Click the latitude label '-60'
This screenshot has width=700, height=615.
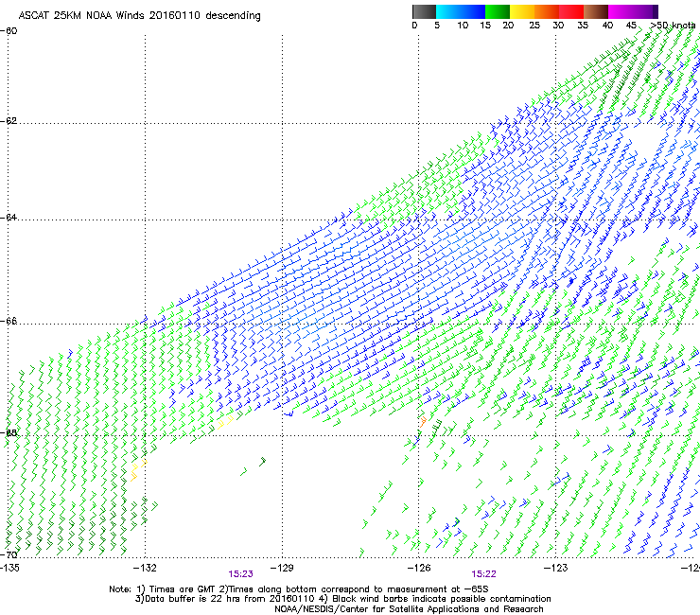pyautogui.click(x=9, y=31)
